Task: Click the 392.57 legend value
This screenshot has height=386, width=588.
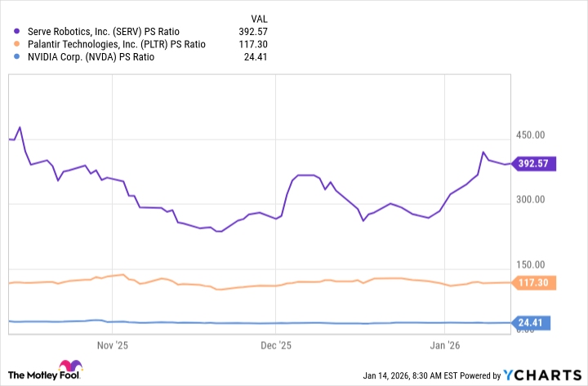Action: tap(253, 32)
